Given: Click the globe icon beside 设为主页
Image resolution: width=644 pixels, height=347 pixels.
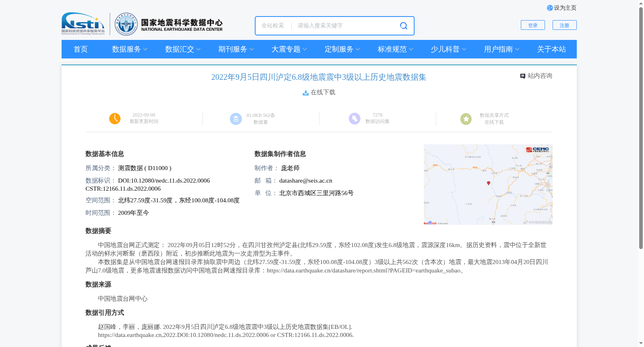Looking at the screenshot, I should click(550, 8).
